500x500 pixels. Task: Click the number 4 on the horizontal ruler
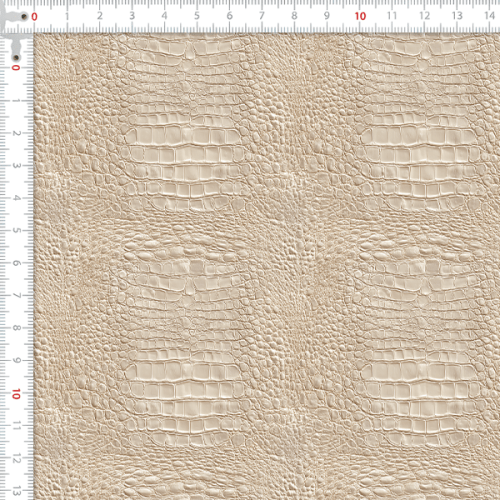pyautogui.click(x=165, y=16)
